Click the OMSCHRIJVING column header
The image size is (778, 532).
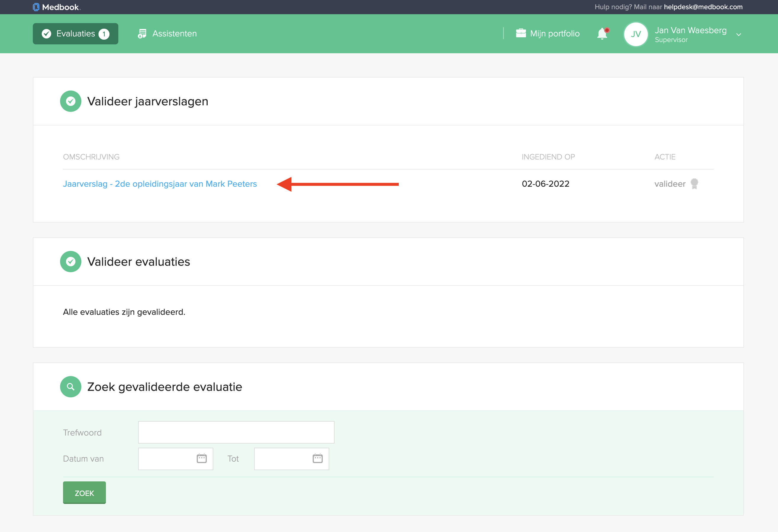pyautogui.click(x=91, y=157)
